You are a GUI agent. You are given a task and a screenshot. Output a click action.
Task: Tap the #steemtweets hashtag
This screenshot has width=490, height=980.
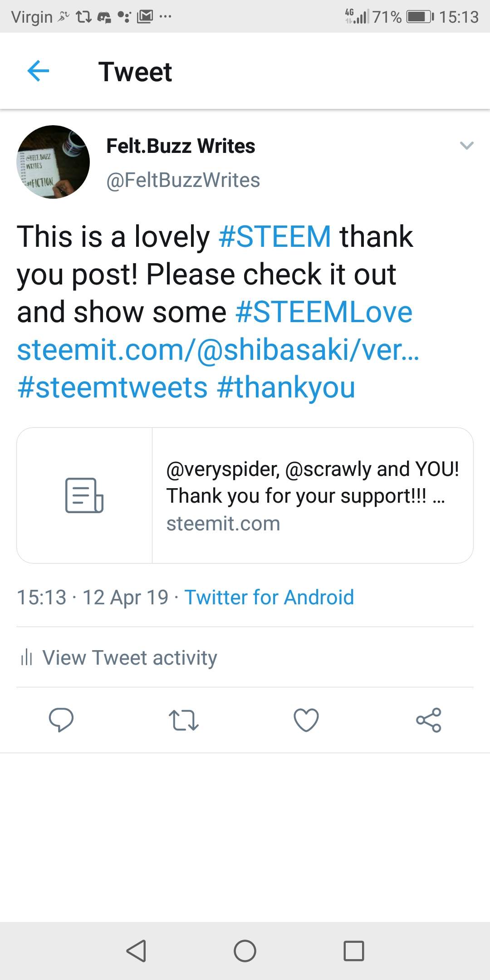click(113, 387)
